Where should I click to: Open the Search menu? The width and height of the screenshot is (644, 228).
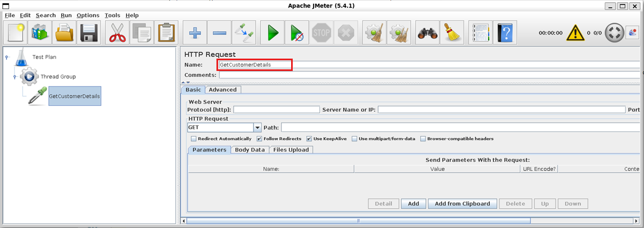[x=46, y=15]
